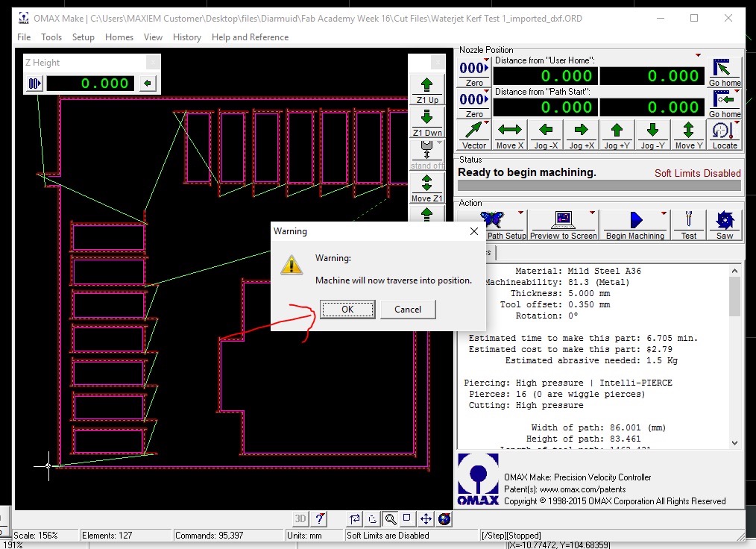
Task: Toggle the magnifier zoom tool
Action: [x=391, y=518]
